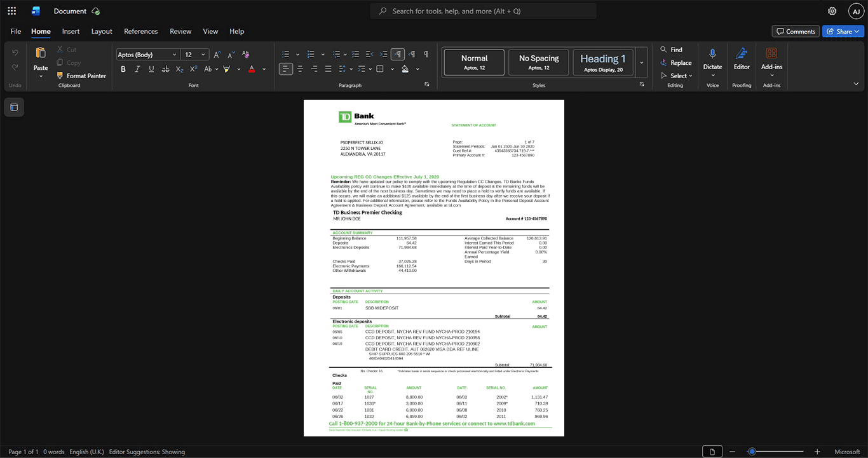Paste clipboard contents using Paste icon

(41, 53)
